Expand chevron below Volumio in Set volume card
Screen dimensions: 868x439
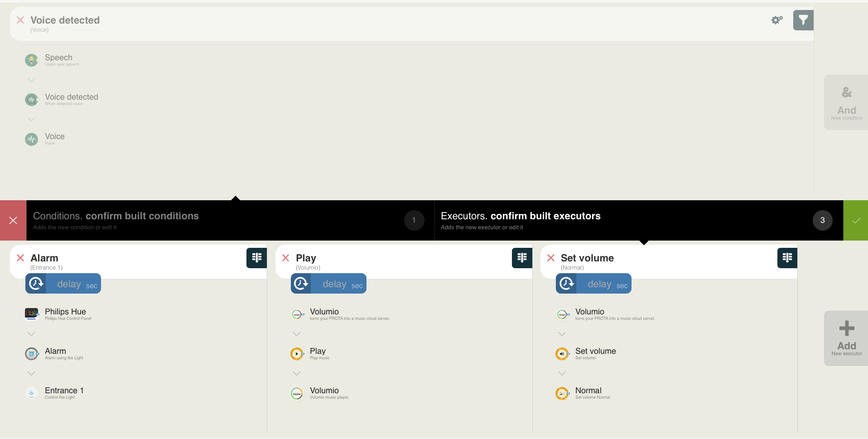point(562,334)
